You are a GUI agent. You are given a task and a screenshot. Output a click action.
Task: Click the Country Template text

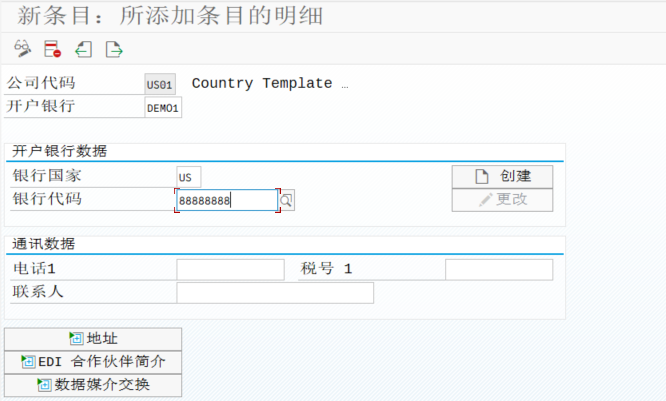click(262, 83)
